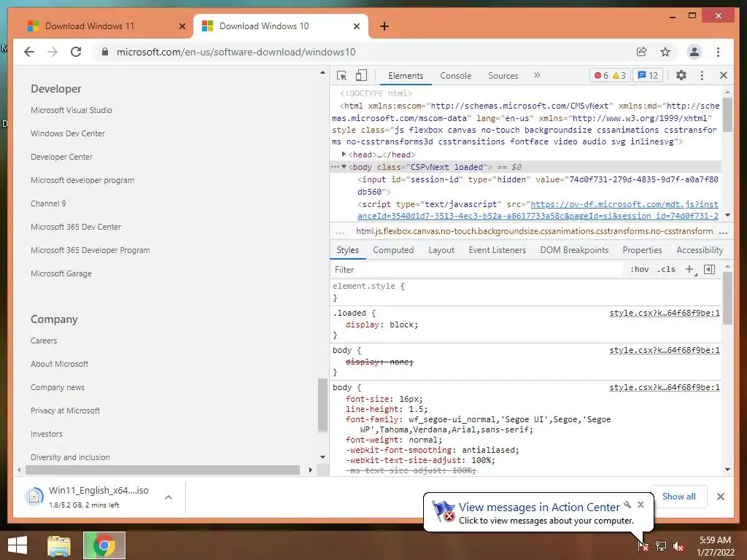Viewport: 747px width, 560px height.
Task: Open the Windows Dev Center link
Action: coord(68,133)
